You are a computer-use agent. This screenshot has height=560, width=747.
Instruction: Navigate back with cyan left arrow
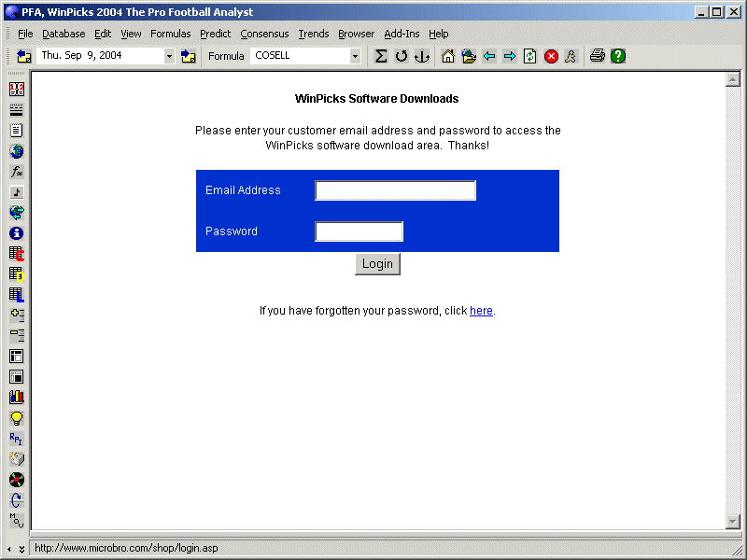pos(489,56)
